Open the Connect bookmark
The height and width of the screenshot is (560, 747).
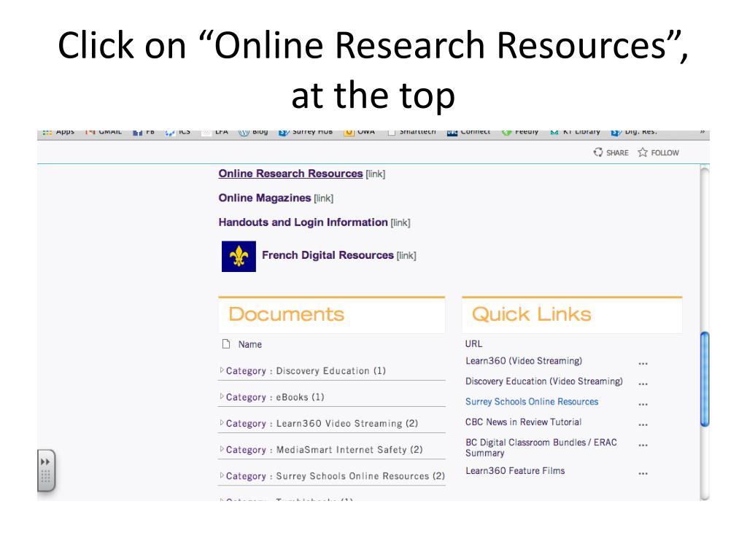[468, 133]
